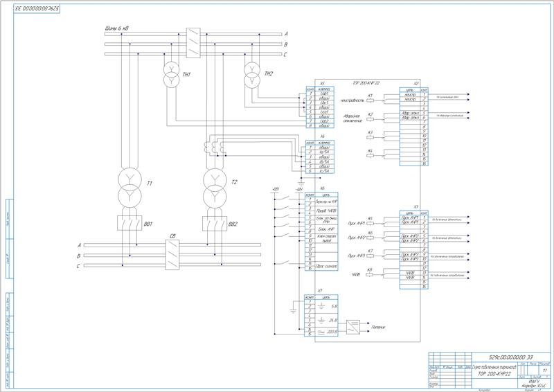Screen dimensions: 554x392
Task: Click the TH2 voltage transformer symbol
Action: (x=252, y=75)
